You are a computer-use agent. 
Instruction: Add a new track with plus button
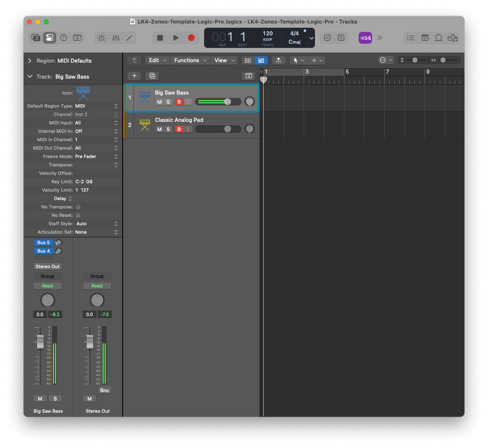pos(134,76)
